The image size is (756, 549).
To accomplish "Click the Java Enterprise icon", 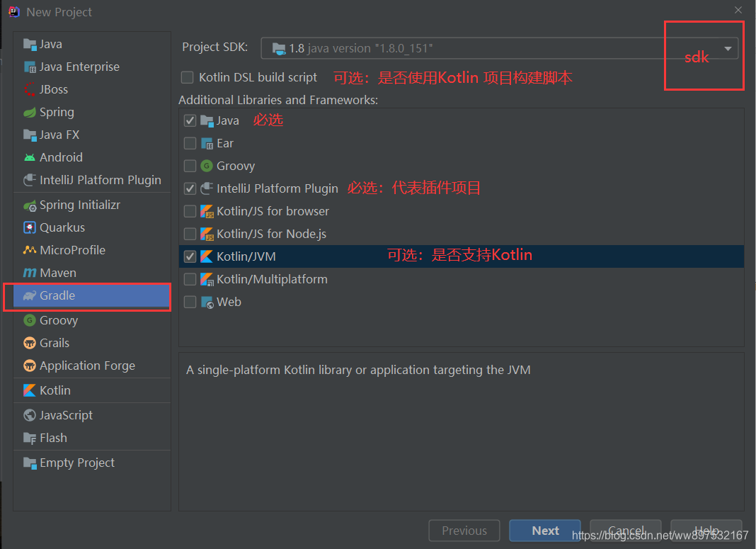I will (30, 67).
